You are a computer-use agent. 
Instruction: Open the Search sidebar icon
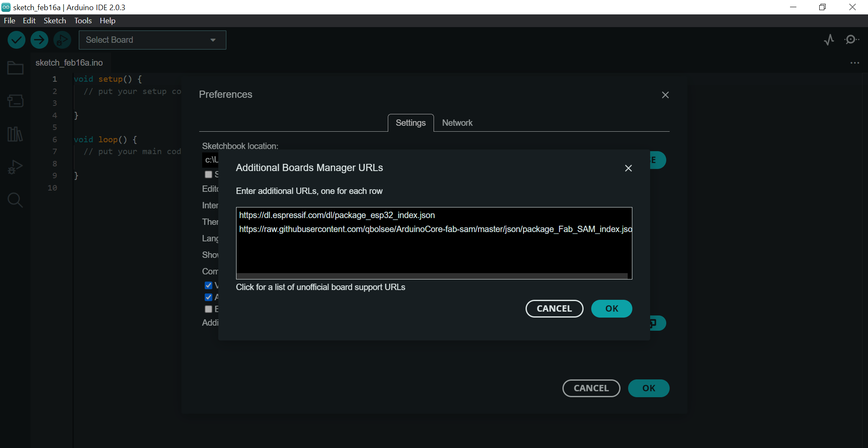tap(15, 200)
